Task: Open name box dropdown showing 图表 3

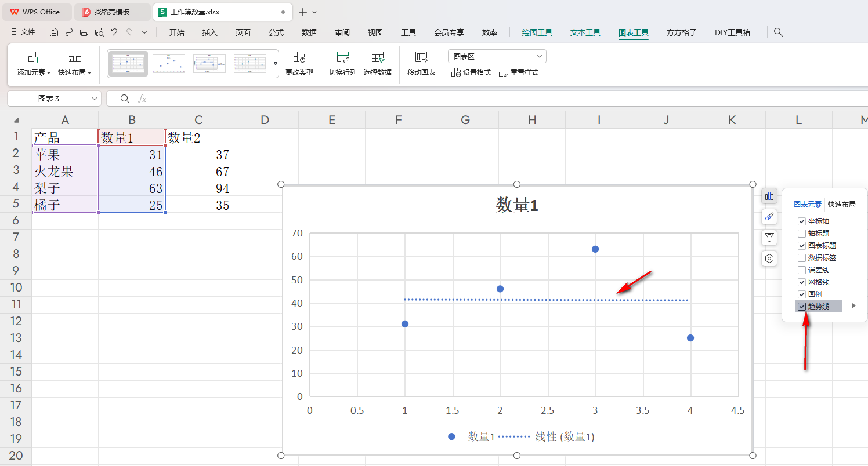Action: 95,99
